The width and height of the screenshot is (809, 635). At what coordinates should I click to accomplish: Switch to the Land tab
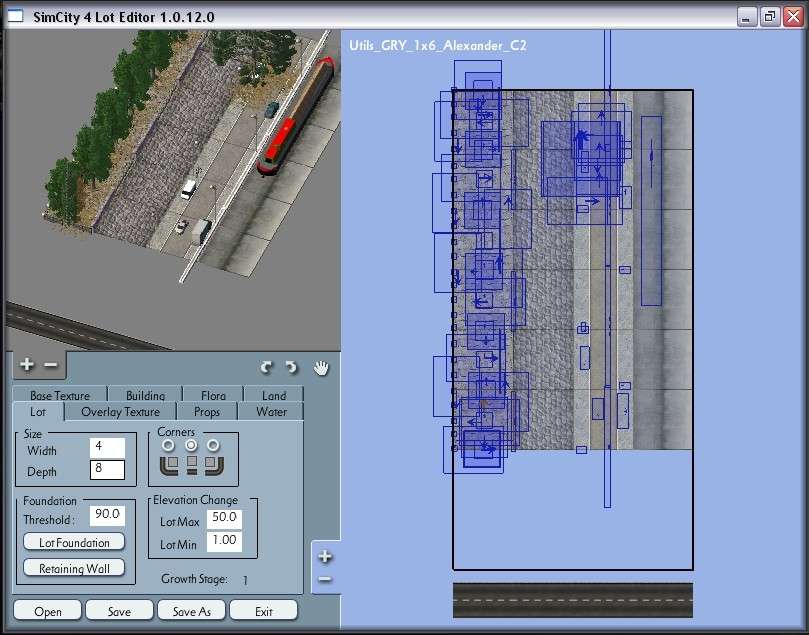click(x=274, y=395)
